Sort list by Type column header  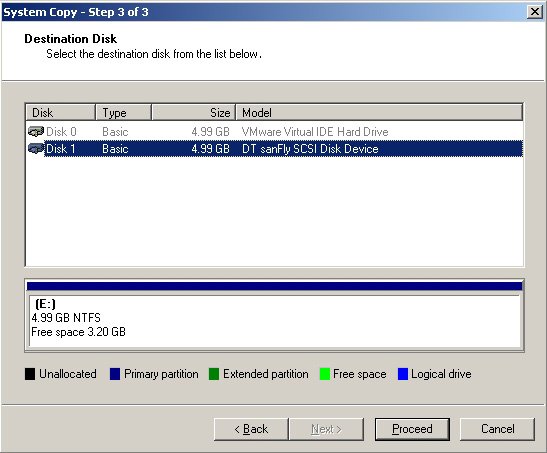123,112
